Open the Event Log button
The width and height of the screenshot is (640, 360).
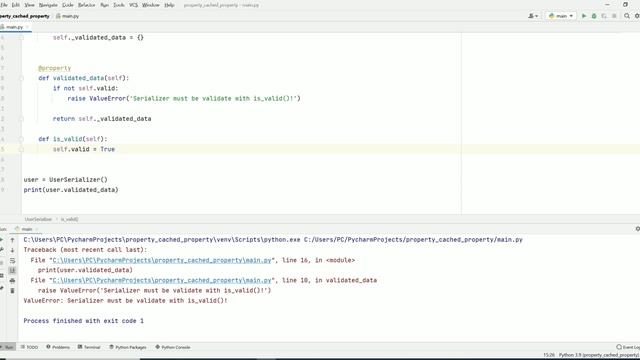[629, 347]
